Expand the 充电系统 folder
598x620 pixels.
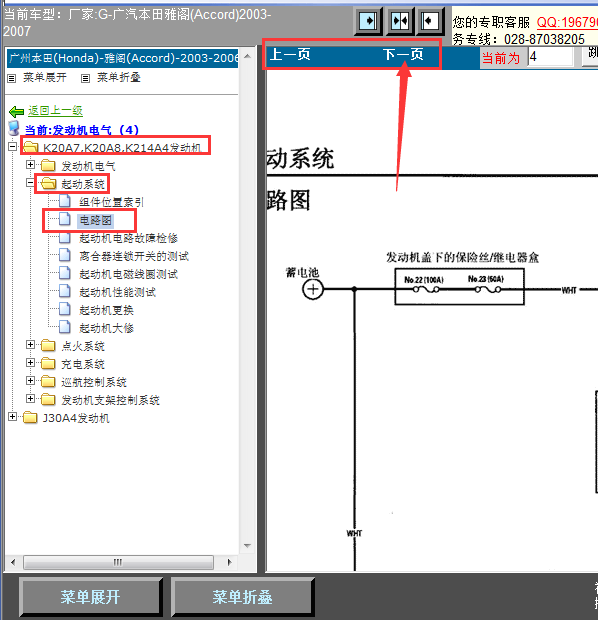(30, 363)
